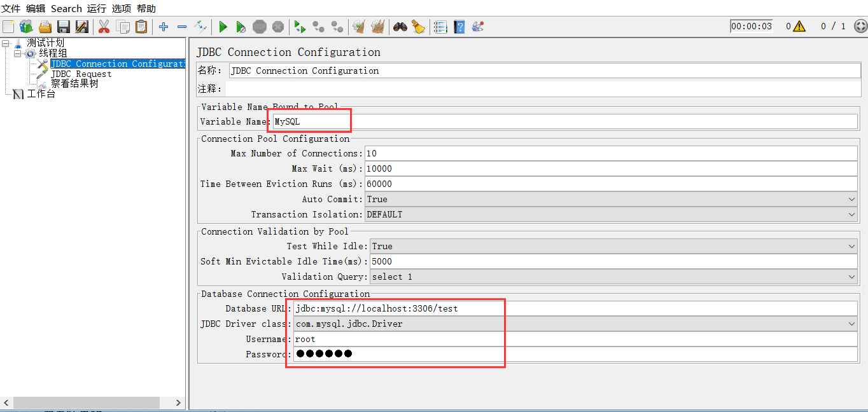Click Remote Start All icon
868x412 pixels.
click(300, 27)
